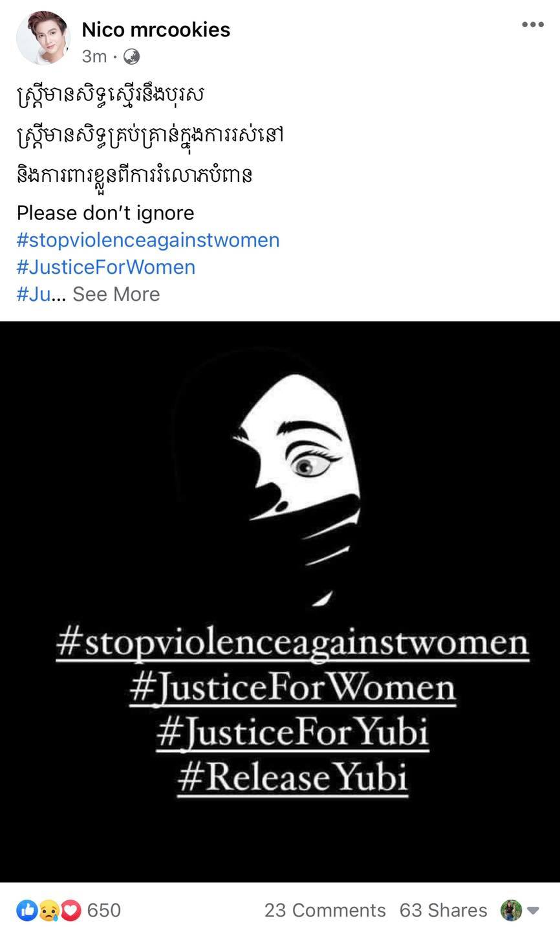Open the truncated #Ju hashtag link
This screenshot has width=560, height=932.
[x=33, y=294]
